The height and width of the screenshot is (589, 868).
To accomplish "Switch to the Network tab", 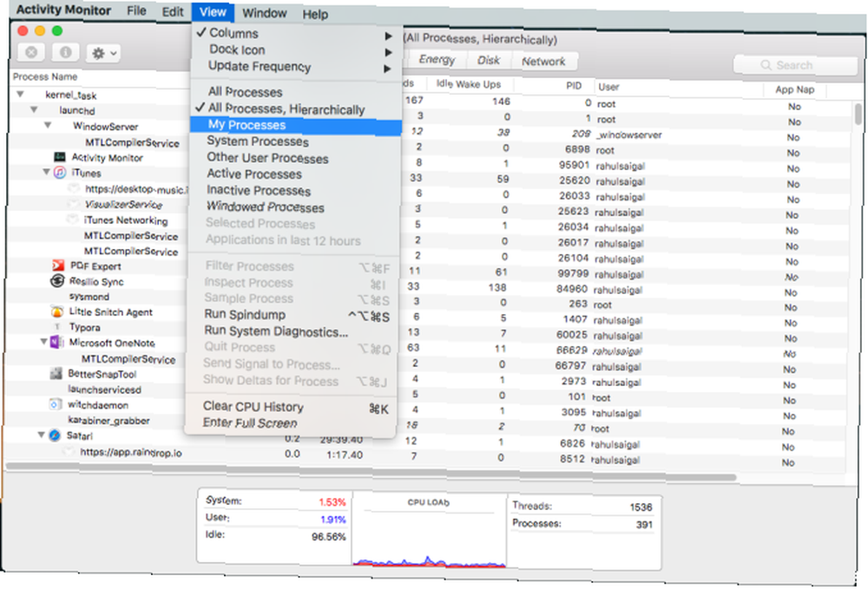I will (x=543, y=62).
